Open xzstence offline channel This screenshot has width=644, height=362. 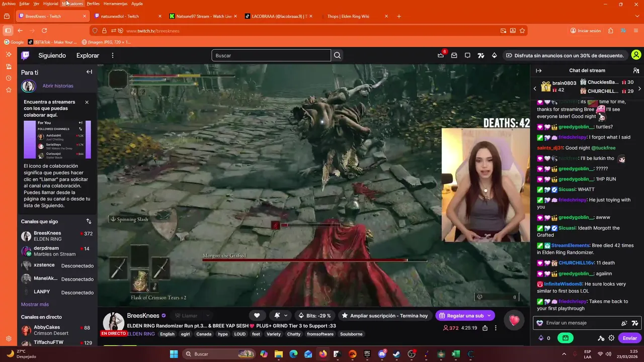click(57, 265)
